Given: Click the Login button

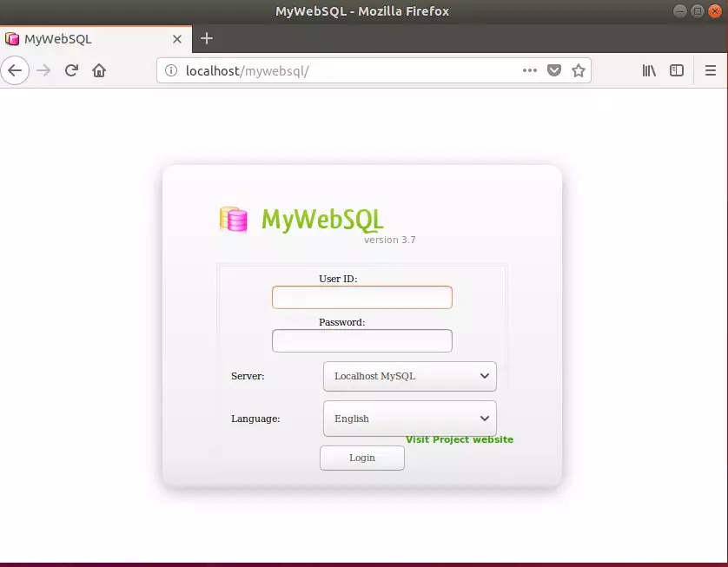Looking at the screenshot, I should point(362,458).
